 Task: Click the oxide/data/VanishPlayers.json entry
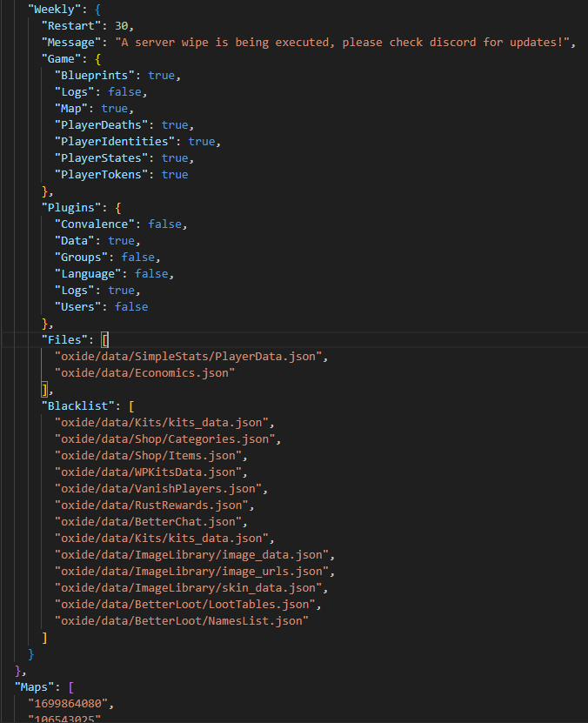tap(158, 489)
